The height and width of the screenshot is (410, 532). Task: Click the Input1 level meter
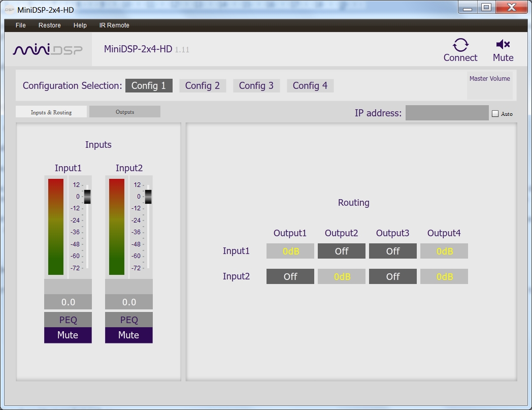[x=56, y=227]
